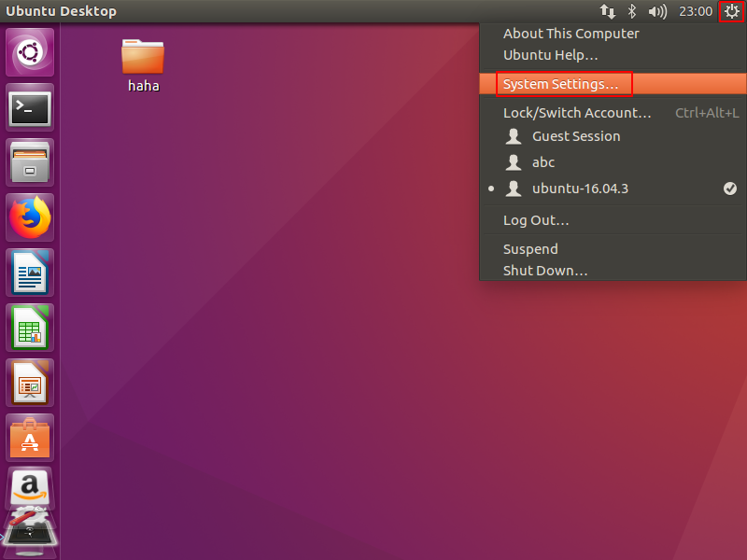
Task: Select Suspend in the session menu
Action: point(613,249)
